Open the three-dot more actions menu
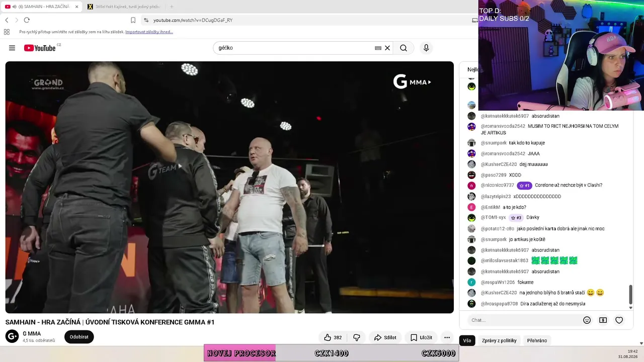Screen dimensions: 644x362 pos(447,337)
